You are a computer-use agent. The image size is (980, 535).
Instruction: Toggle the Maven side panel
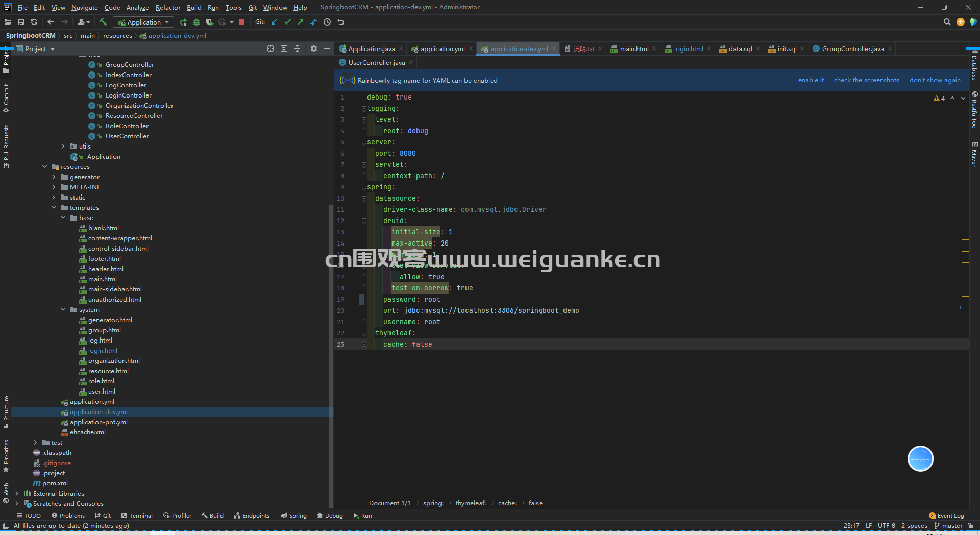pyautogui.click(x=974, y=155)
